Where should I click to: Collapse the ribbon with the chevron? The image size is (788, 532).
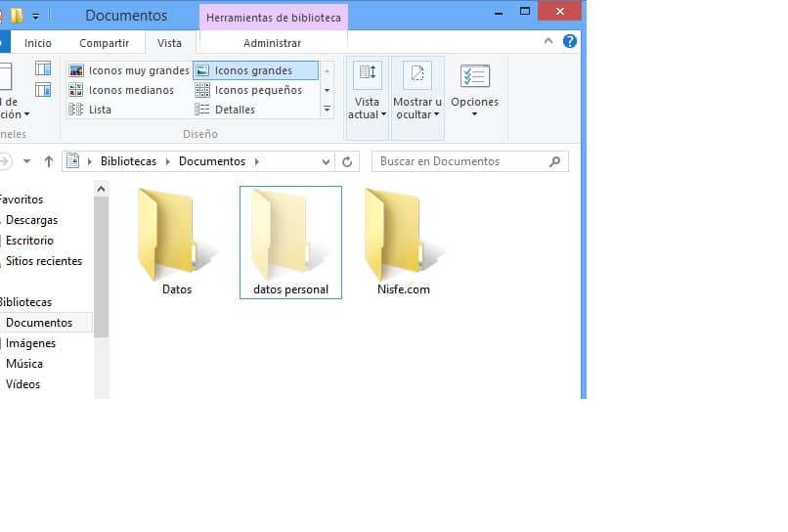click(548, 41)
